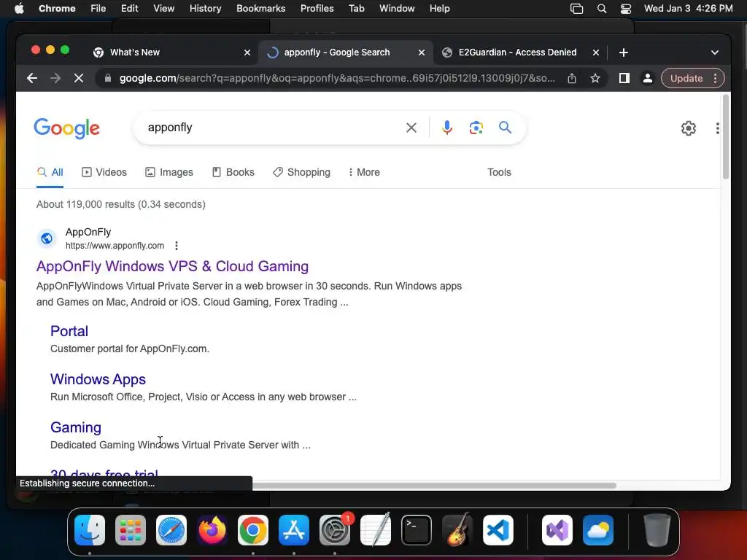Open Chrome side panel
Screen dimensions: 747x560
624,78
